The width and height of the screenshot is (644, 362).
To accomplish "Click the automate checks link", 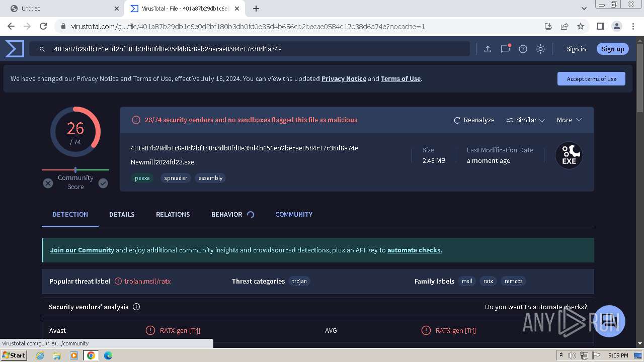I will pos(415,250).
